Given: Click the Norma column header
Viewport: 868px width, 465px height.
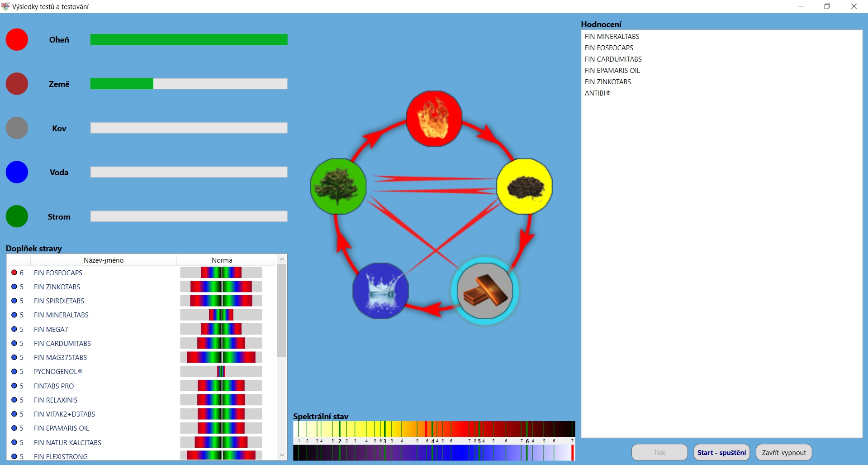Looking at the screenshot, I should [222, 260].
